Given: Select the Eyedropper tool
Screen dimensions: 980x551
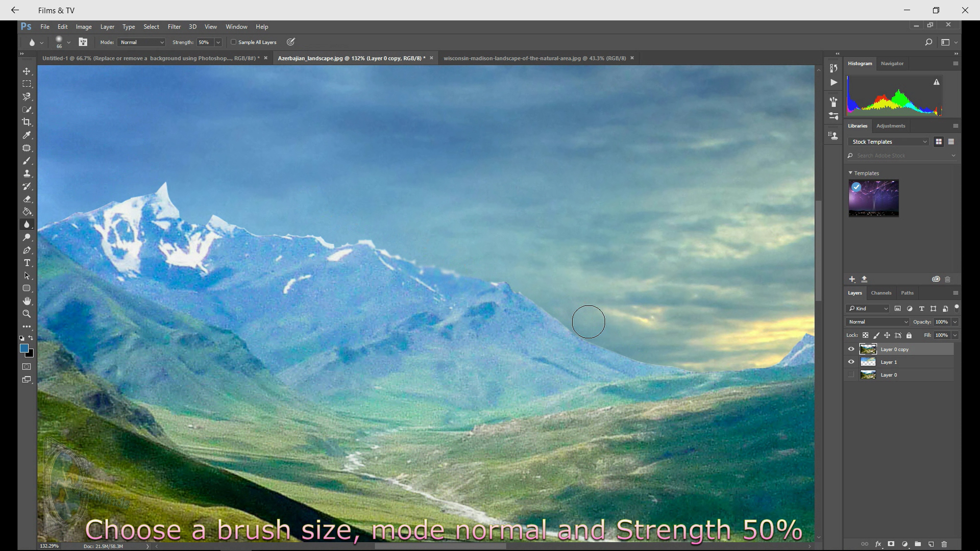Looking at the screenshot, I should pyautogui.click(x=27, y=135).
